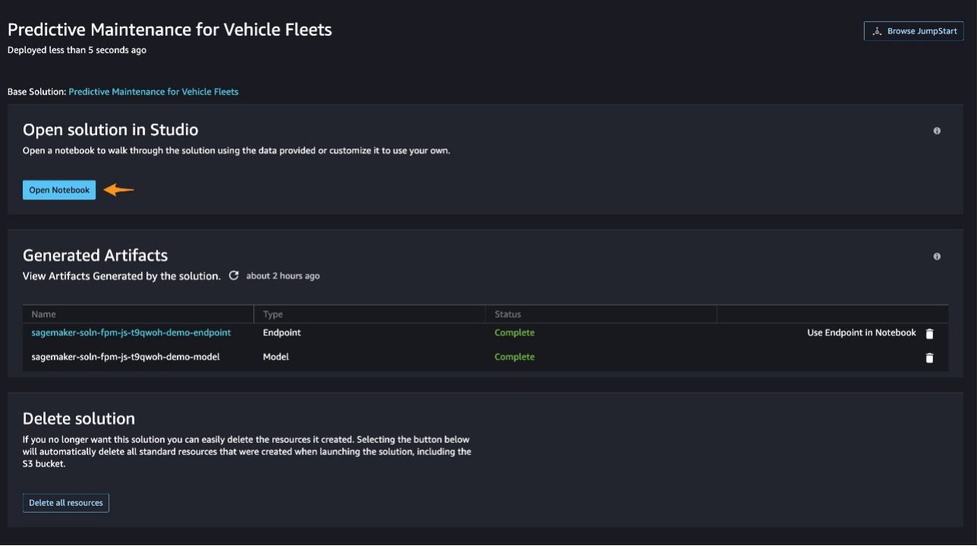Open the Predictive Maintenance for Vehicle Fleets base solution link
Screen dimensions: 980x549
(x=153, y=92)
